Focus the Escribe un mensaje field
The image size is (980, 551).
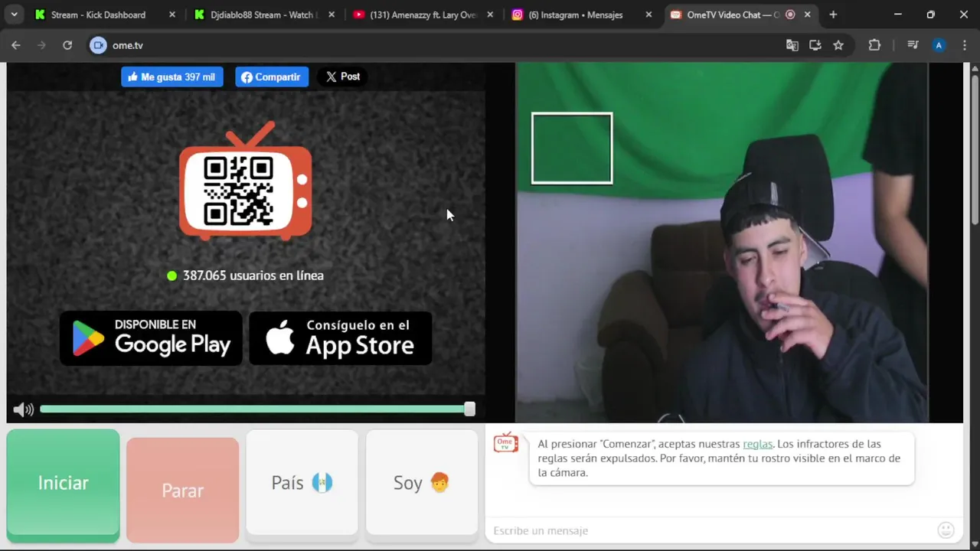click(712, 530)
